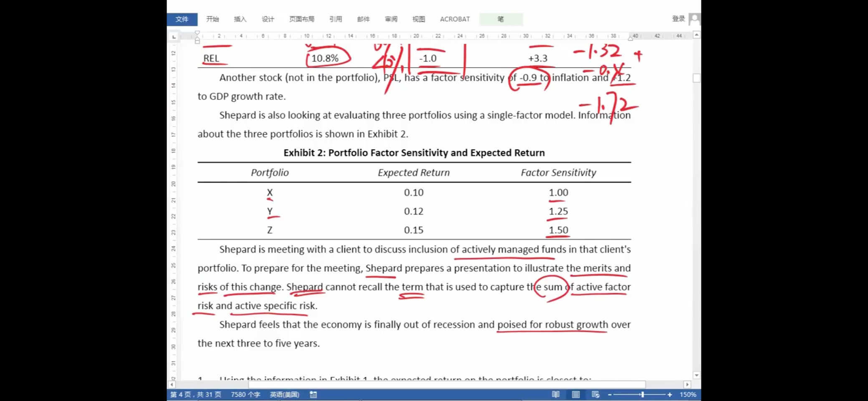The width and height of the screenshot is (868, 401).
Task: Click the horizontal scrollbar left arrow
Action: (172, 384)
